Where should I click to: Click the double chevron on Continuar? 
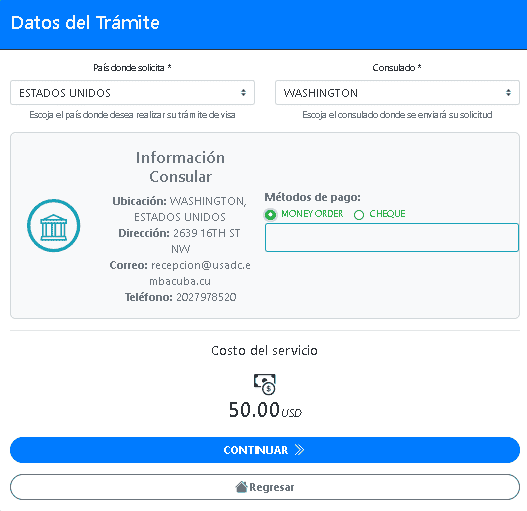click(299, 450)
